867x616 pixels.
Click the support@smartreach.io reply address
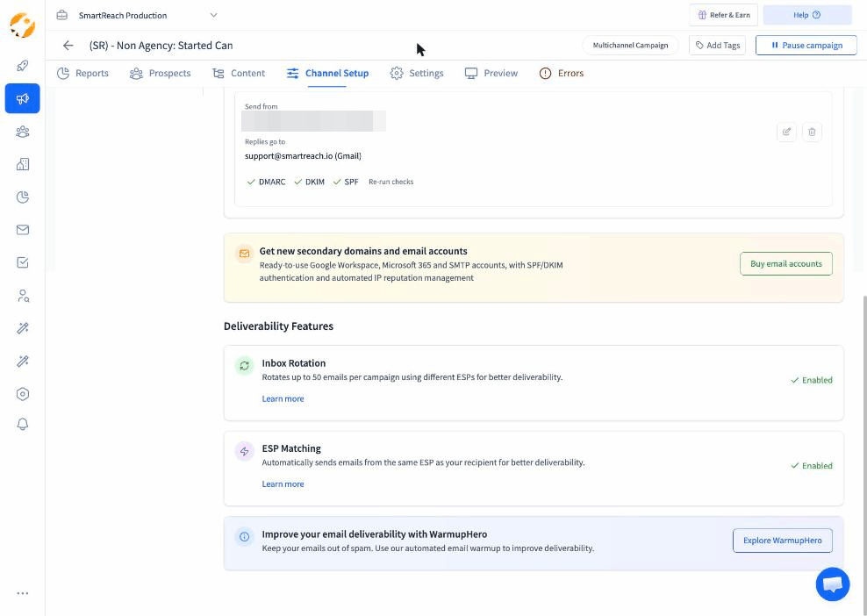coord(303,156)
